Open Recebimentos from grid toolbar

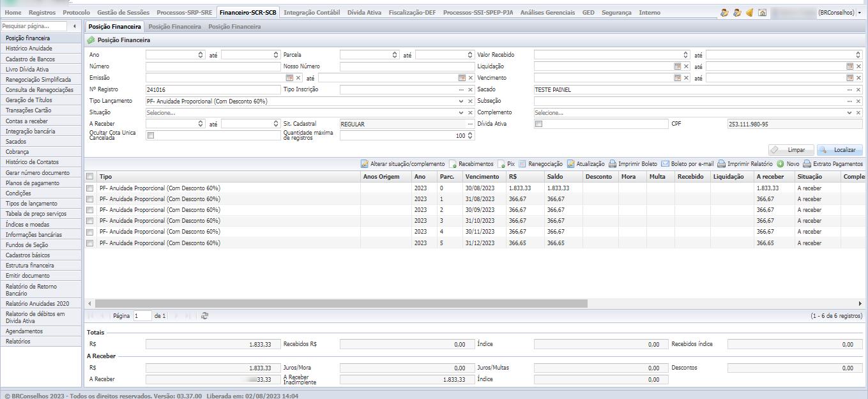[471, 164]
